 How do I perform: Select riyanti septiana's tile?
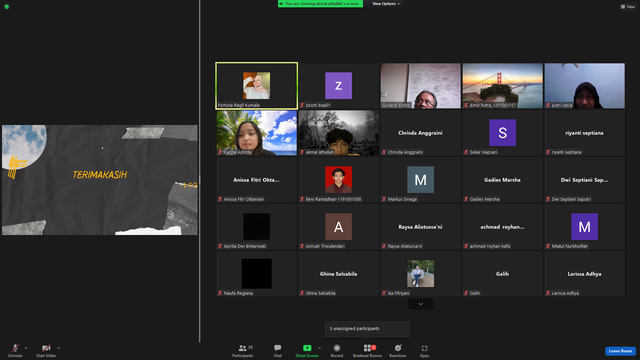pyautogui.click(x=584, y=133)
